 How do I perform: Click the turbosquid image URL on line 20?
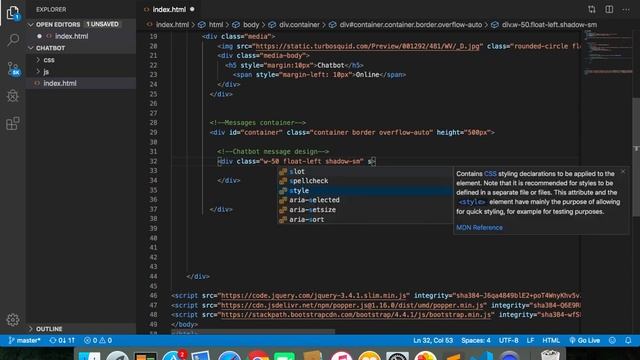tap(367, 46)
